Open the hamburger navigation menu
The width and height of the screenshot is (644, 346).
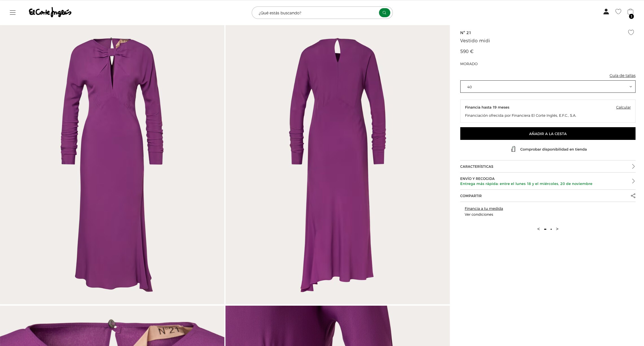point(13,12)
